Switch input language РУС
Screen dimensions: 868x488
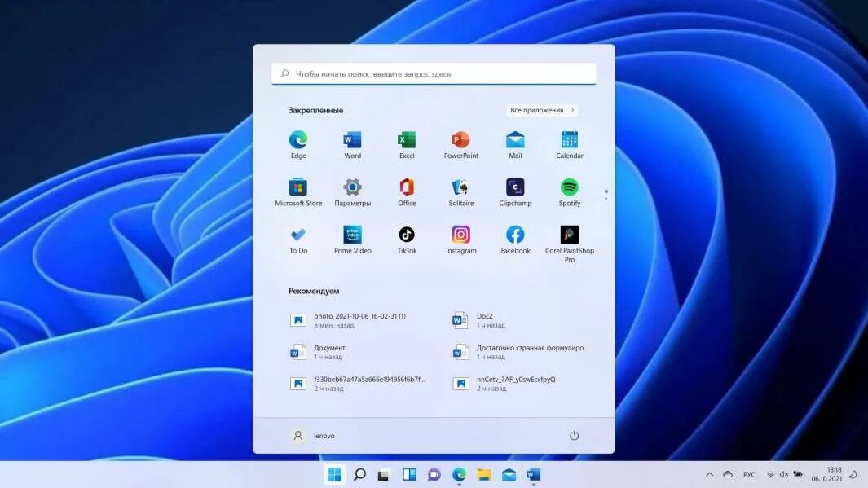click(749, 475)
